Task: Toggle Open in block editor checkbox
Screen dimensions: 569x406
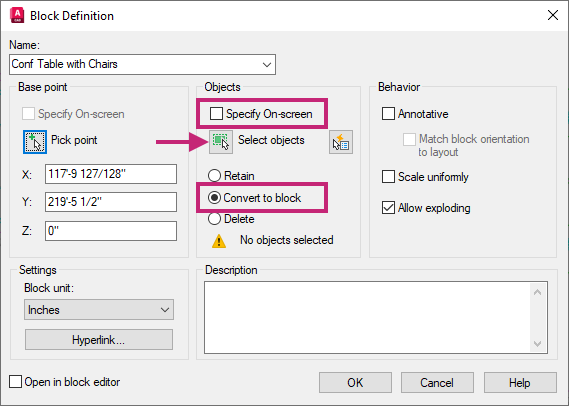Action: 15,382
